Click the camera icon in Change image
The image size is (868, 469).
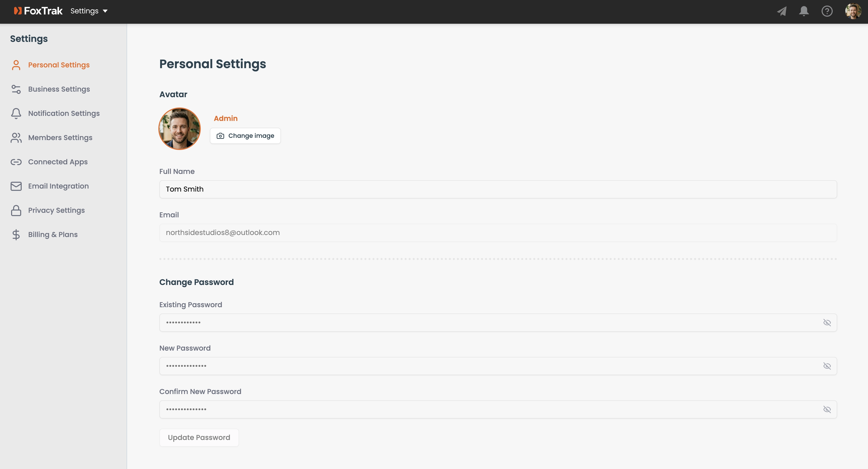tap(220, 136)
